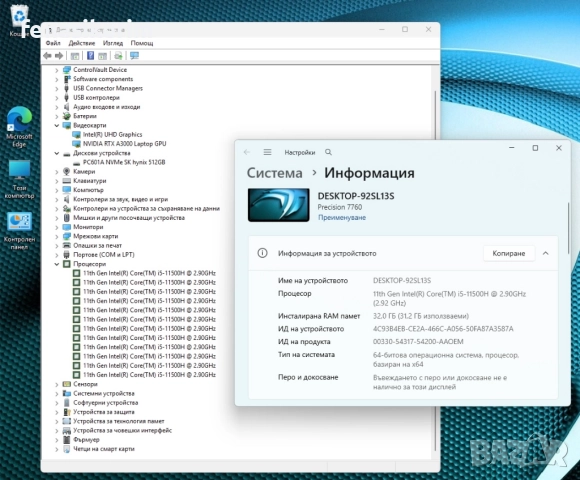
Task: Click the device ID value 4C93B4EB-CE2A-466C-A056-50FA87A3587A
Action: tap(443, 329)
